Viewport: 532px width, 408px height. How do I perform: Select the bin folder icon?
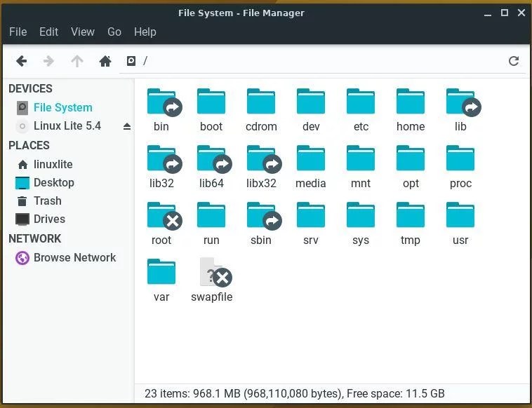[x=164, y=102]
